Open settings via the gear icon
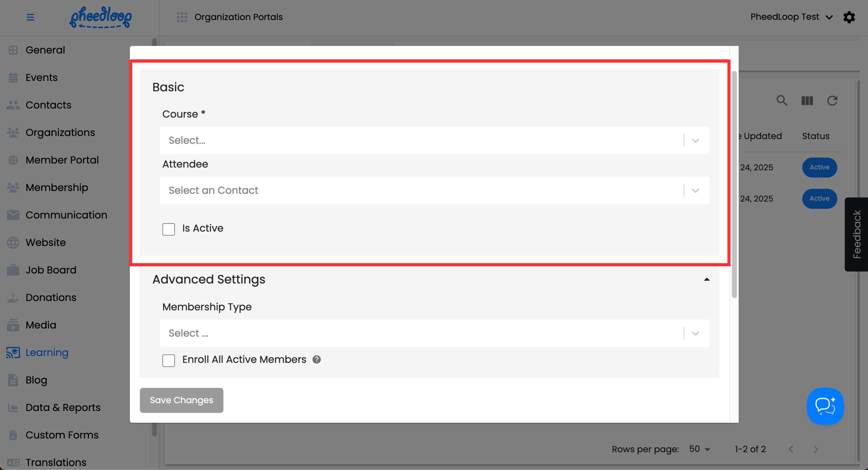868x470 pixels. coord(849,17)
